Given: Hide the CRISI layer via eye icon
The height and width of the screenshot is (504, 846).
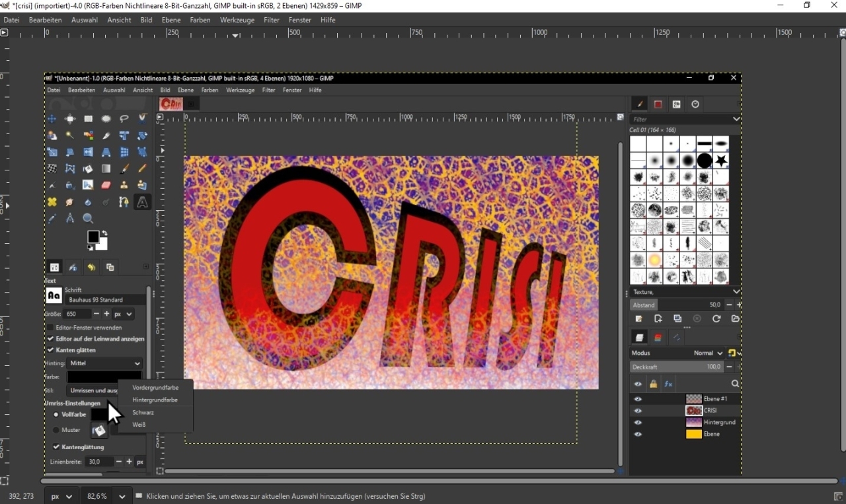Looking at the screenshot, I should [x=638, y=411].
